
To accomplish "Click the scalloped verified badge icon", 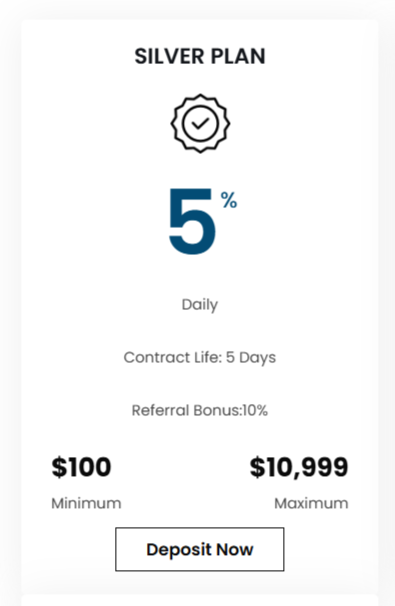I will coord(200,123).
